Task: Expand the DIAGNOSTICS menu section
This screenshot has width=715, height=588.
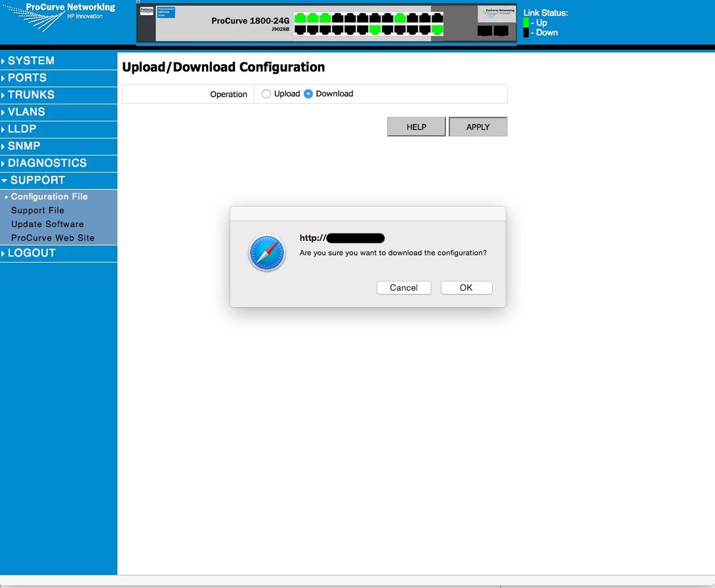Action: (x=58, y=163)
